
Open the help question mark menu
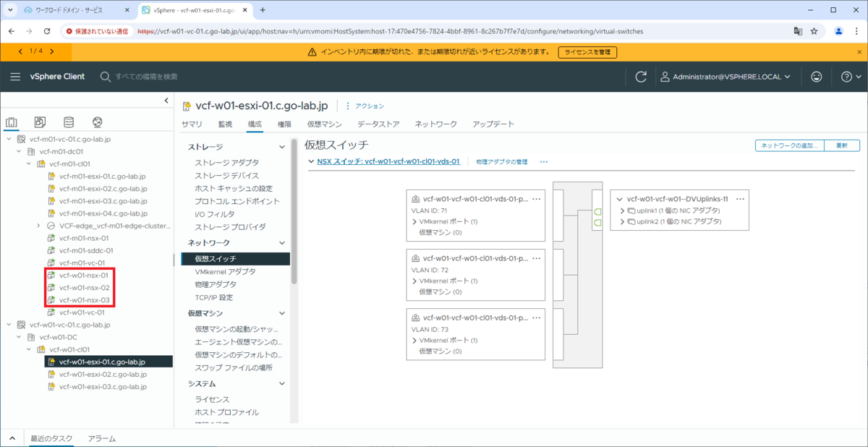pos(847,77)
